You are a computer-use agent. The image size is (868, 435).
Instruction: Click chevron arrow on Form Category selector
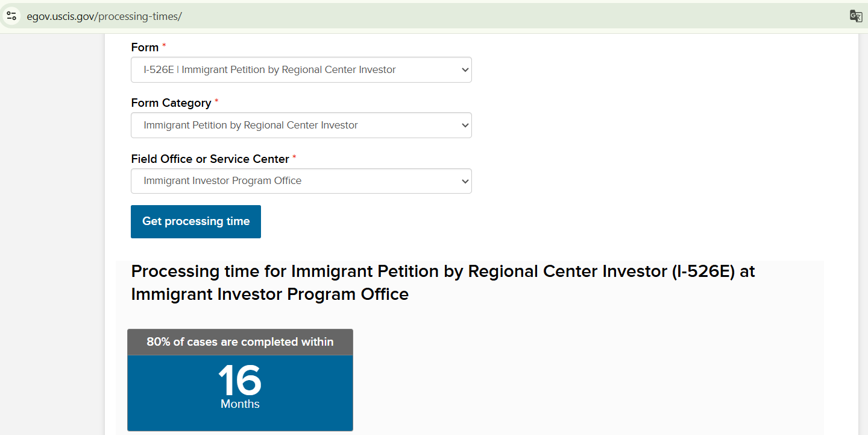pos(465,125)
